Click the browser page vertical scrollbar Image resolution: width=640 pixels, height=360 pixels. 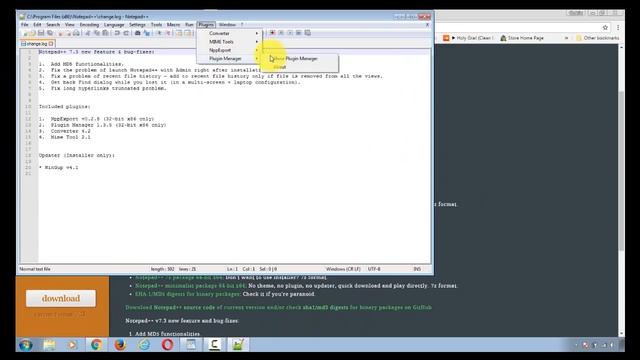pos(621,171)
